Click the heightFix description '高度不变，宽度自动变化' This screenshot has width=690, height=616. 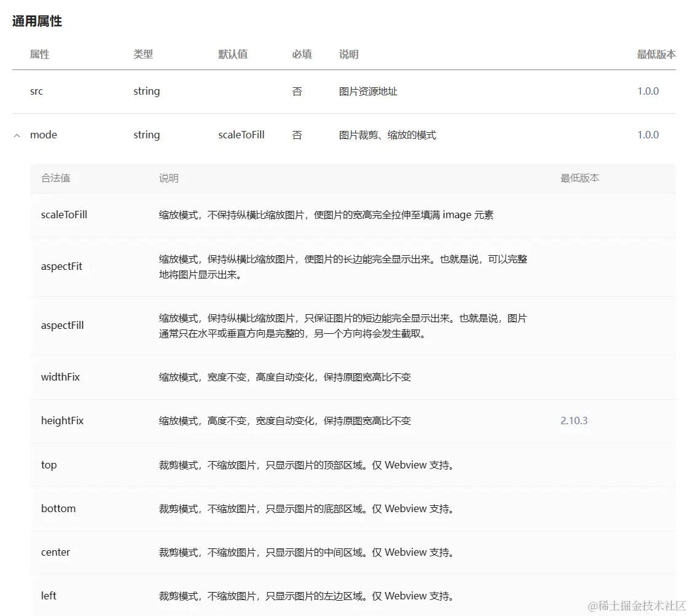[261, 421]
